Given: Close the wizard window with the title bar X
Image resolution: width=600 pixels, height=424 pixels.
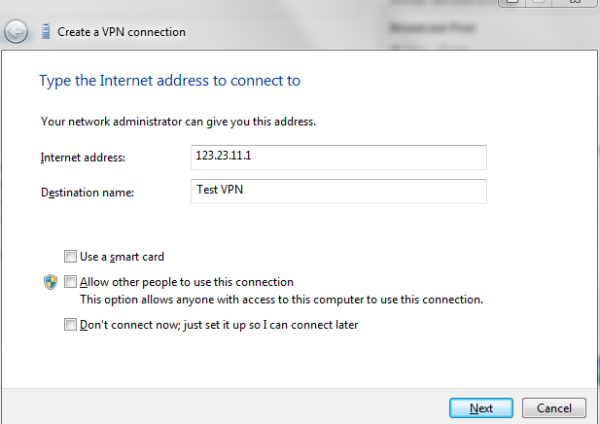Looking at the screenshot, I should pos(575,2).
